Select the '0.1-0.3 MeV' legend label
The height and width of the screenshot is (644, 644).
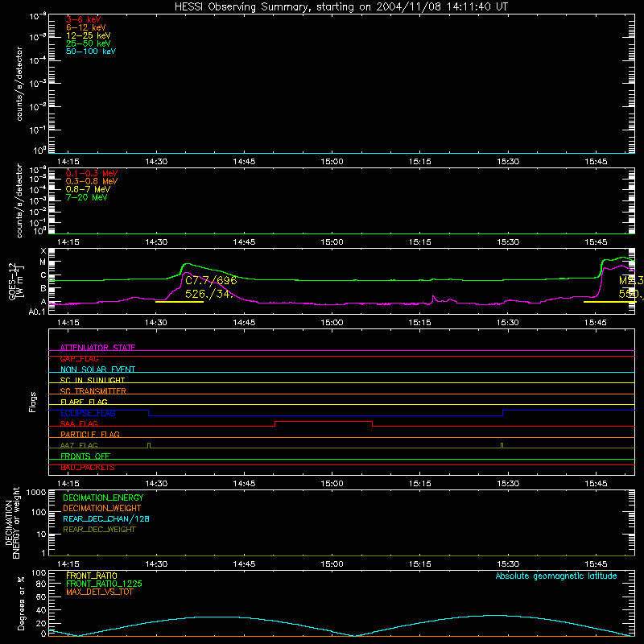tap(92, 173)
